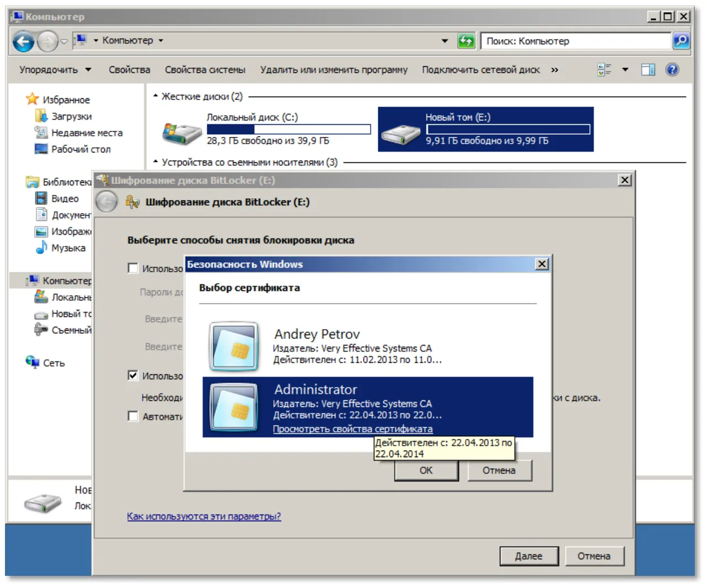The width and height of the screenshot is (707, 588).
Task: Click the Видео film icon in sidebar
Action: click(41, 198)
